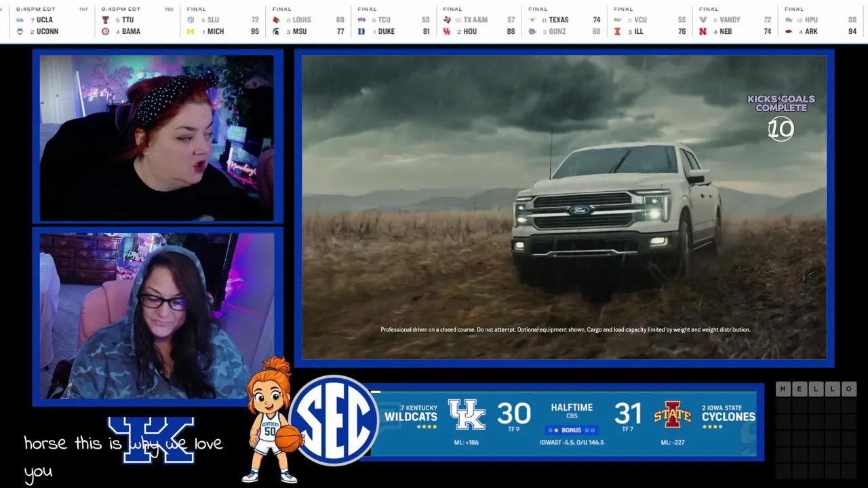868x488 pixels.
Task: Click the BAMA team logo in the ticker
Action: pyautogui.click(x=105, y=32)
